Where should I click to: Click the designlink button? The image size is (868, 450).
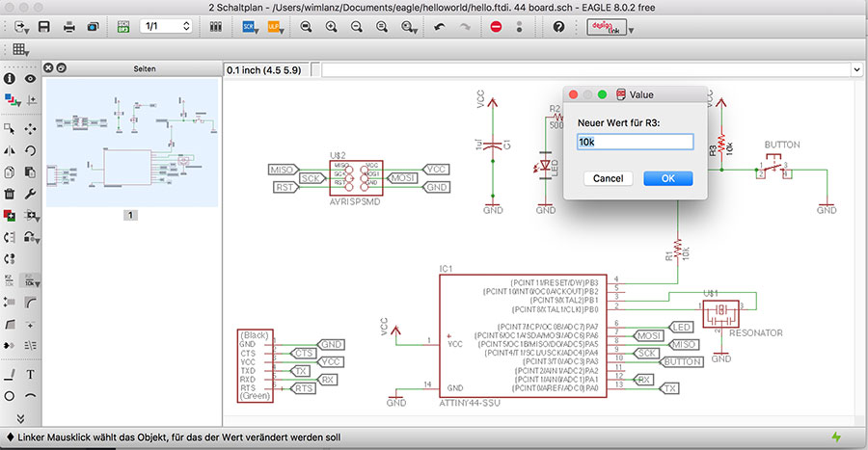[607, 27]
